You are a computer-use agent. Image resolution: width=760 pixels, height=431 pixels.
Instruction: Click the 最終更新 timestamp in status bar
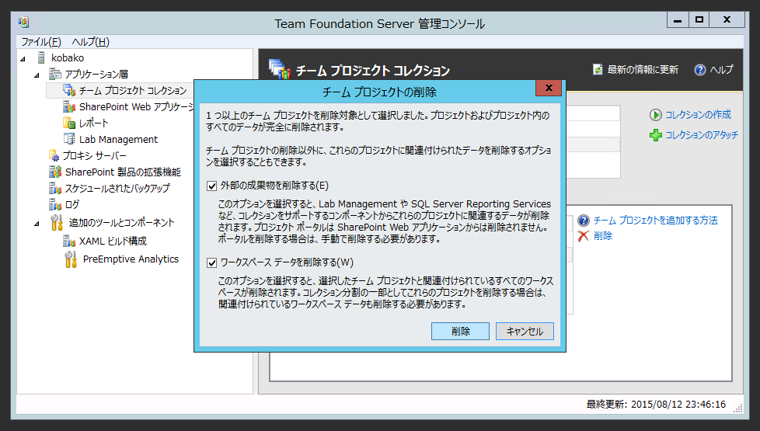[x=656, y=404]
